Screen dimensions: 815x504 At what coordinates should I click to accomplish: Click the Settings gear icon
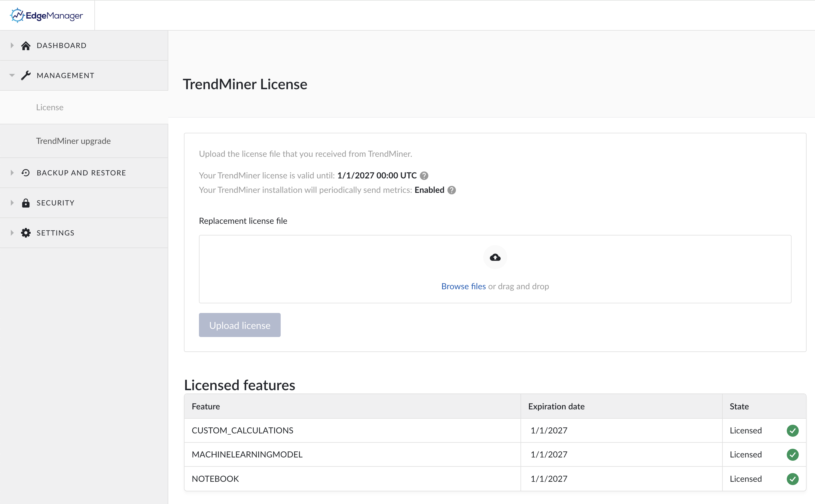point(26,233)
